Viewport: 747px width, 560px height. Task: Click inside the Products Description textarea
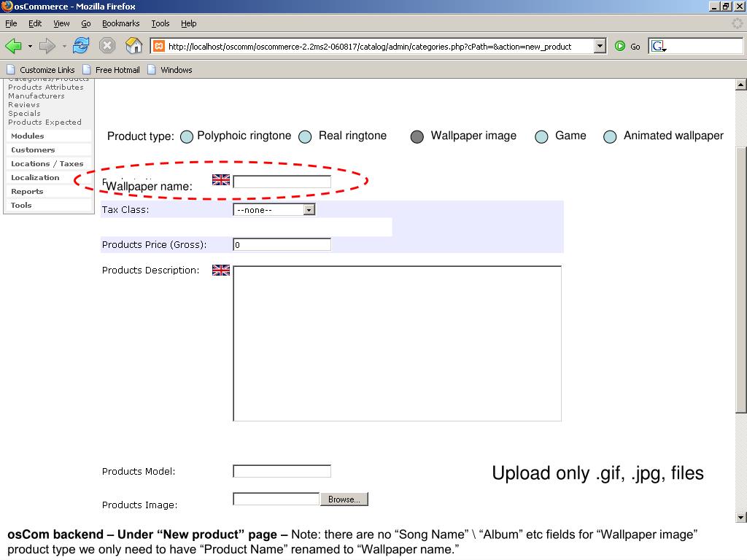point(398,344)
